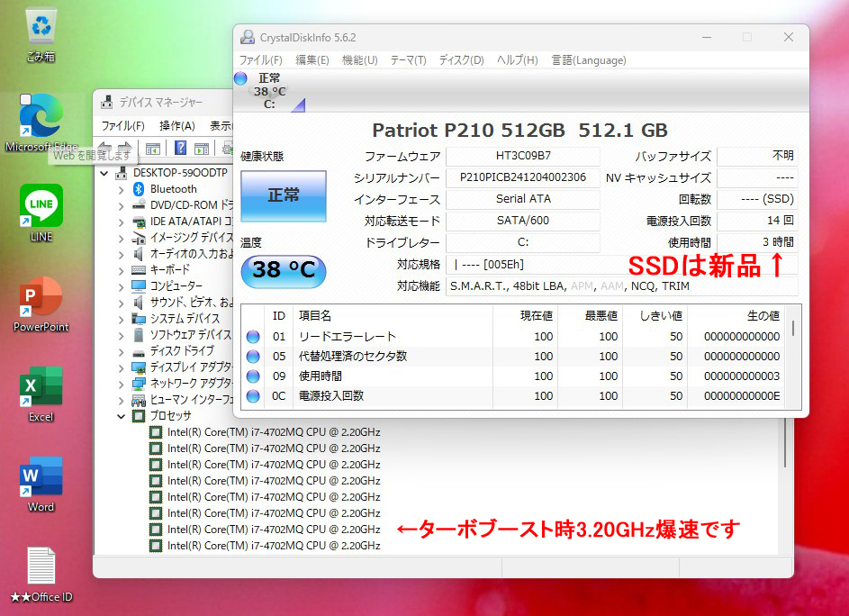Toggle the action pane toolbar icon
849x616 pixels.
coord(202,148)
